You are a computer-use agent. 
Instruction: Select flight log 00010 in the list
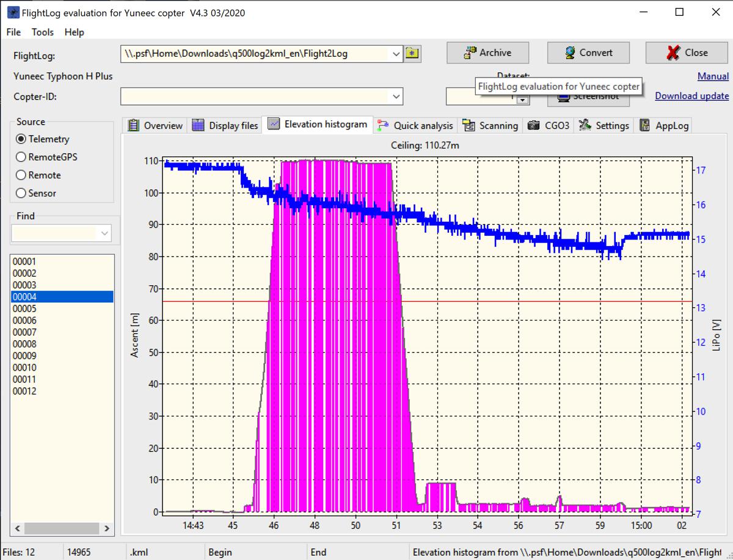(62, 368)
